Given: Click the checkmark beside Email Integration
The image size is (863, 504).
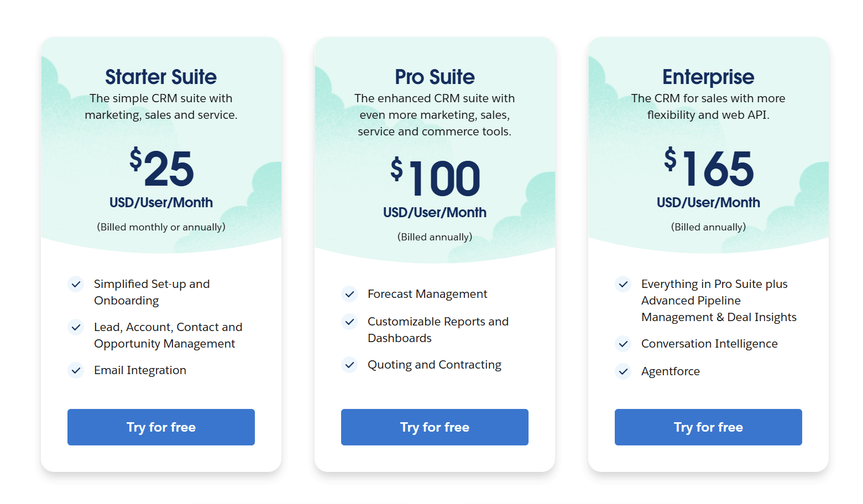Looking at the screenshot, I should pyautogui.click(x=76, y=371).
